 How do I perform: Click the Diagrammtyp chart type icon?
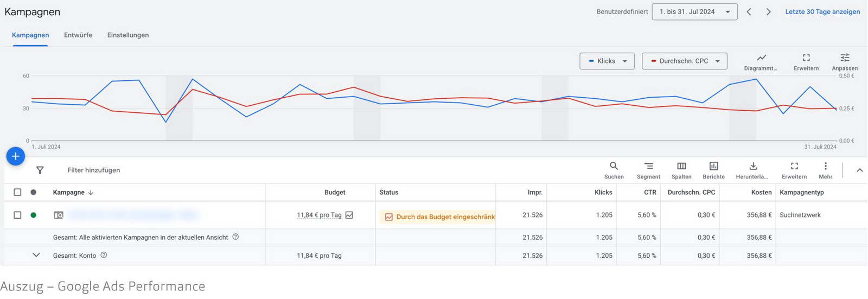pos(761,58)
